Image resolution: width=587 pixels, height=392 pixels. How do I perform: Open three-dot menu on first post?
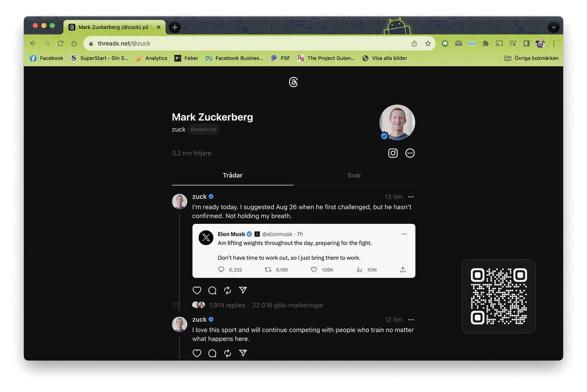(x=411, y=197)
